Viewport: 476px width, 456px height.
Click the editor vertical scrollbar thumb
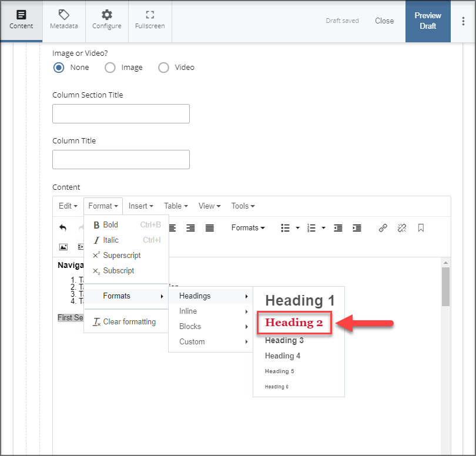[445, 287]
